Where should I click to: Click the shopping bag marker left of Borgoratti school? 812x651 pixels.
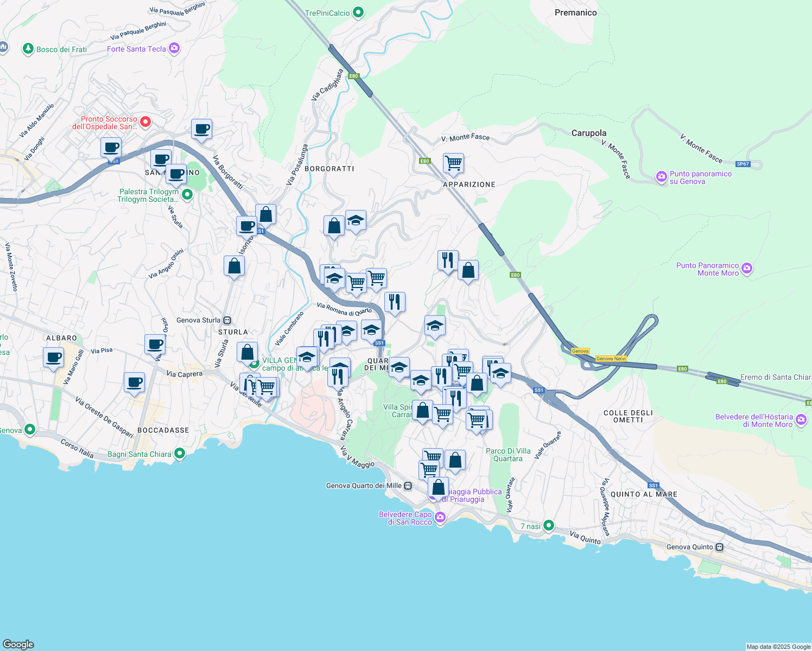tap(334, 226)
